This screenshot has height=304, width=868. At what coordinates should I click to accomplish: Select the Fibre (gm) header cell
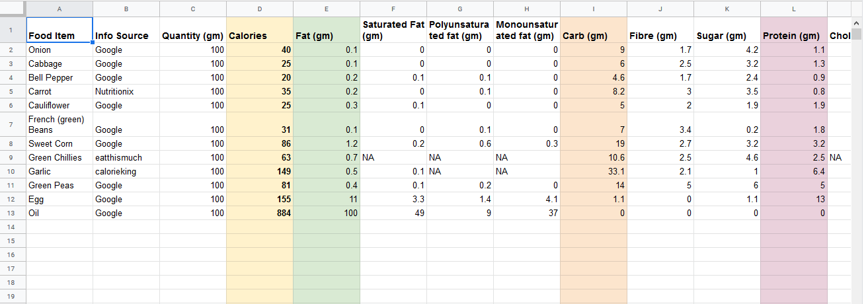coord(660,30)
